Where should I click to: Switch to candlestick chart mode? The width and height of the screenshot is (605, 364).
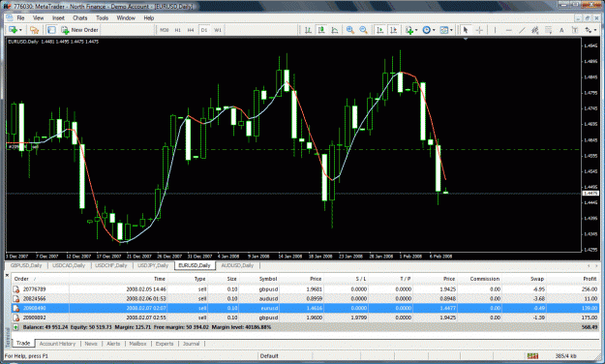tap(321, 30)
